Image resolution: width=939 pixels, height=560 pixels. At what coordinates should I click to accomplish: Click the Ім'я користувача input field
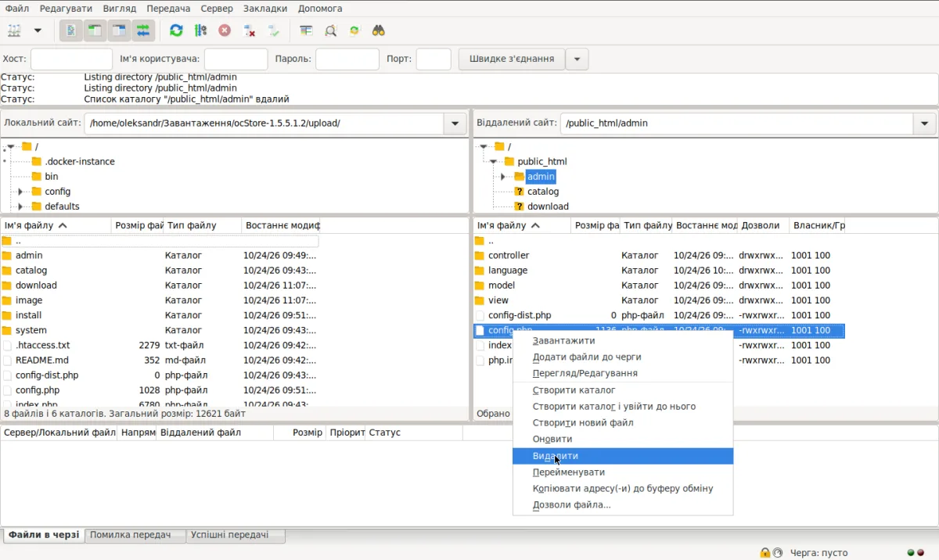(x=236, y=59)
